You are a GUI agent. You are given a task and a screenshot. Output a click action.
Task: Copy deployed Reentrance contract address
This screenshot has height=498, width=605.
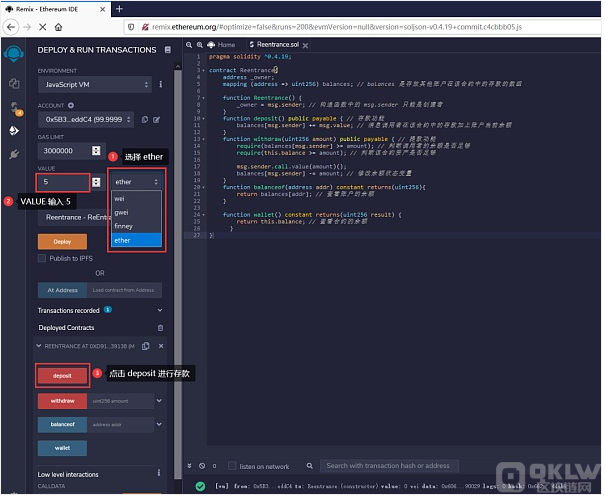pos(146,346)
